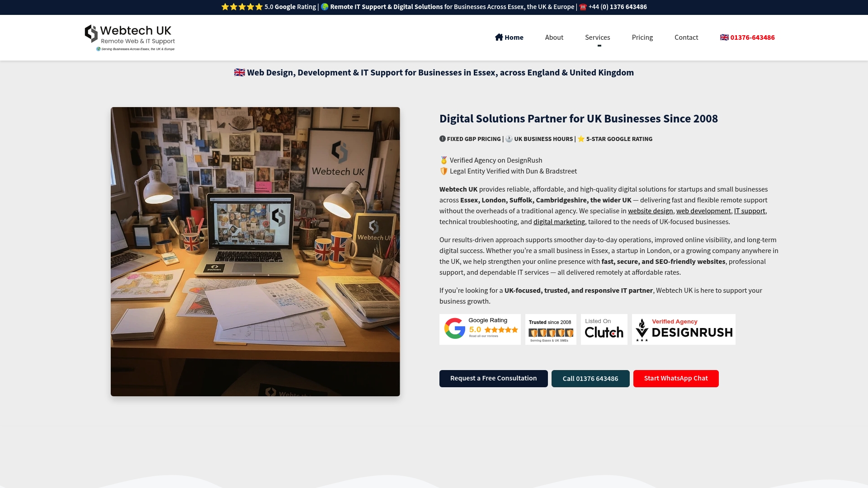Click the 'Verified Agency on DesignRush' text
Image resolution: width=868 pixels, height=488 pixels.
(496, 160)
